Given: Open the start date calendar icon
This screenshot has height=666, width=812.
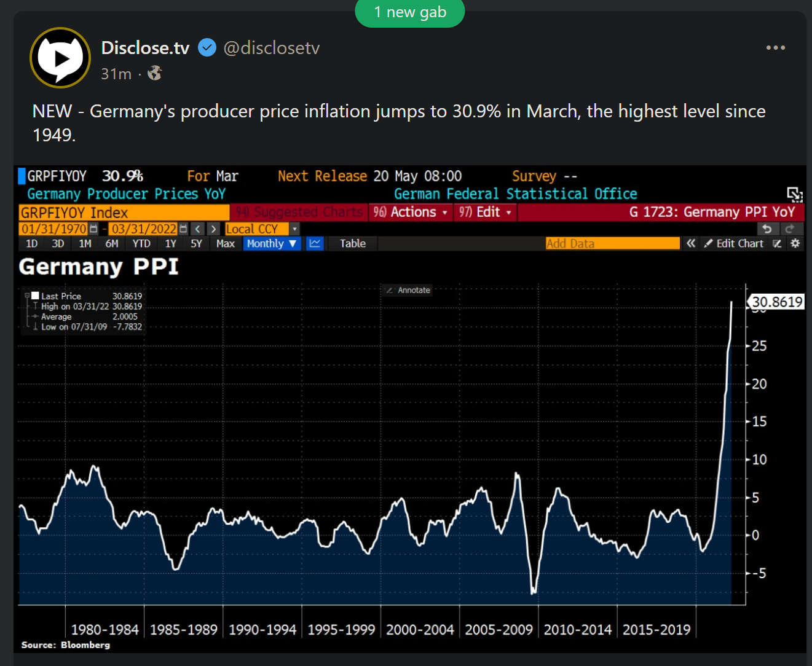Looking at the screenshot, I should point(93,229).
